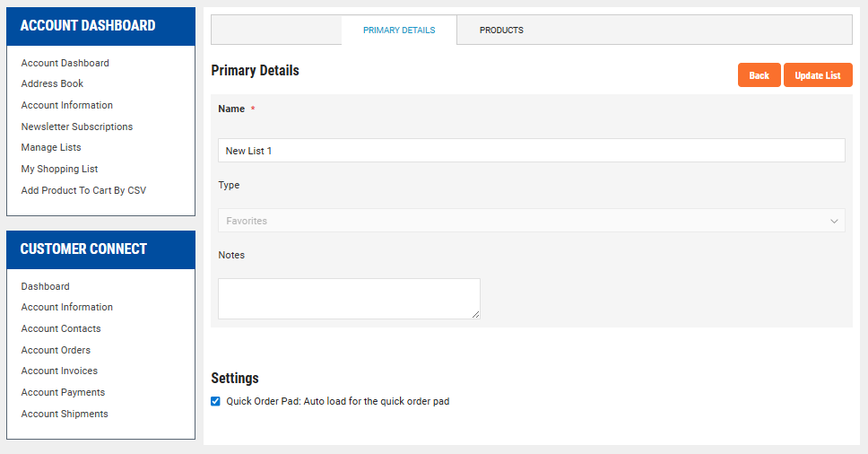Image resolution: width=868 pixels, height=454 pixels.
Task: Open Account Dashboard link in sidebar
Action: 65,63
